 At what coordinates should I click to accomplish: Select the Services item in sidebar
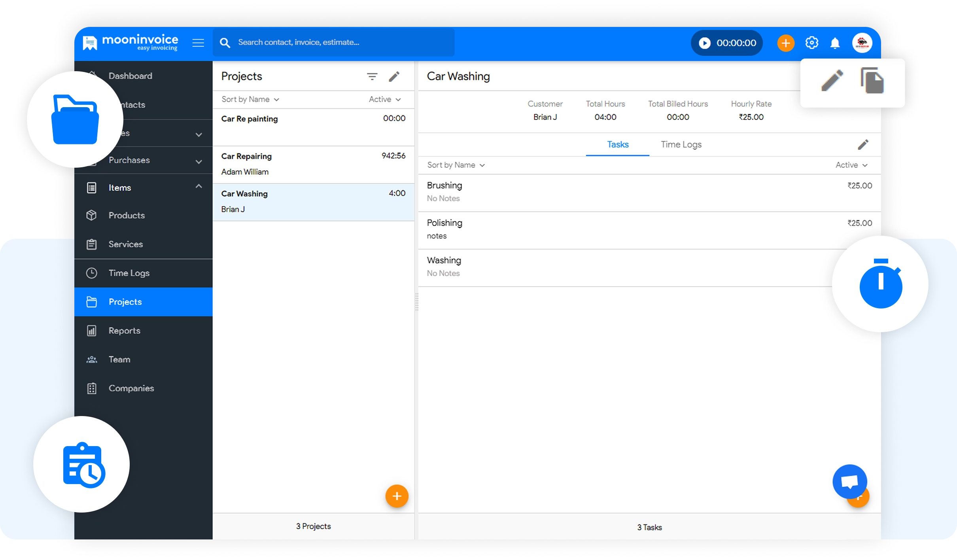pos(126,244)
